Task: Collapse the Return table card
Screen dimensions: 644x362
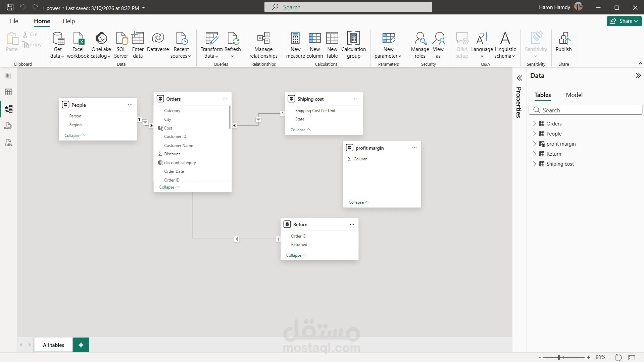Action: 296,255
